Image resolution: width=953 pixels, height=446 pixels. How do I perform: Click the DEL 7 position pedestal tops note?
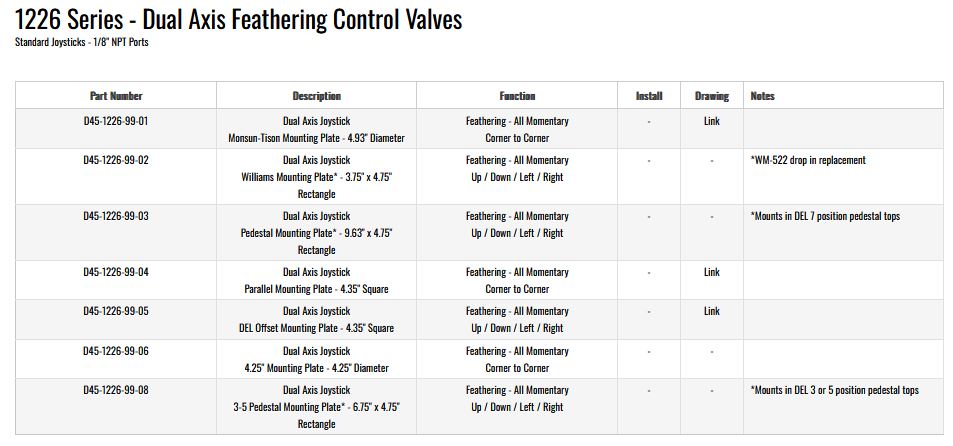(824, 216)
